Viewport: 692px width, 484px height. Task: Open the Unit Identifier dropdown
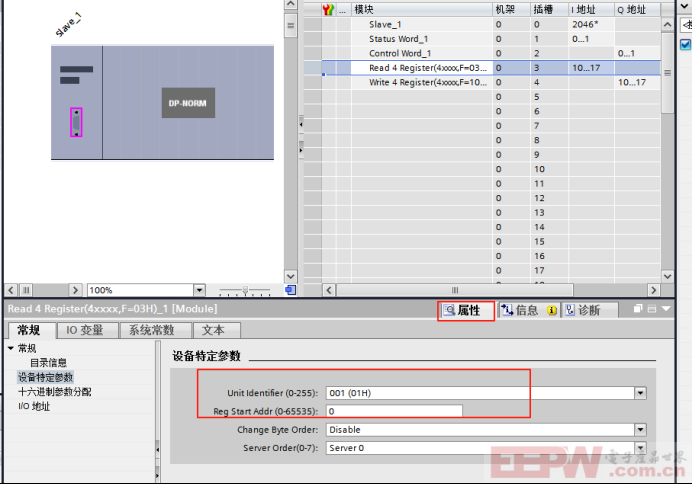(x=640, y=393)
